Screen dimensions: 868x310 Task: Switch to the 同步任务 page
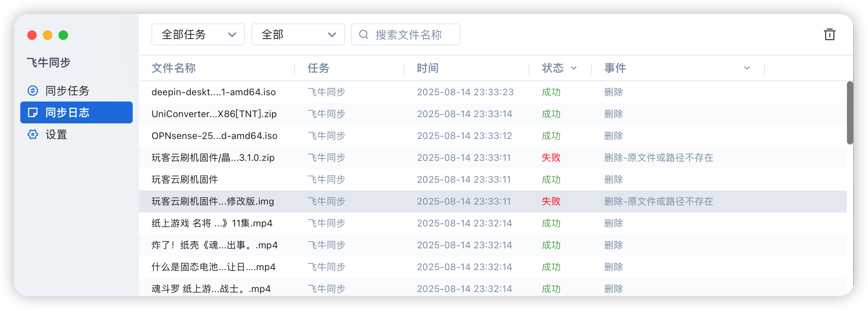click(68, 91)
